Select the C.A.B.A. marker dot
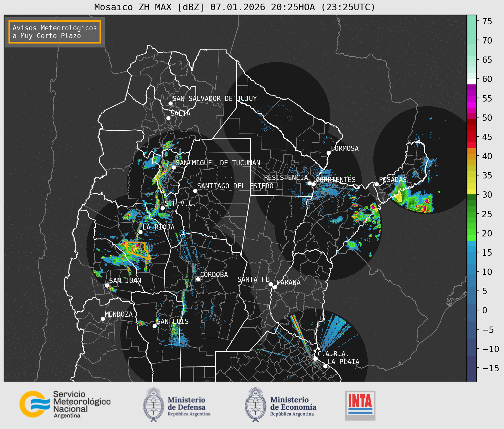 click(x=315, y=358)
